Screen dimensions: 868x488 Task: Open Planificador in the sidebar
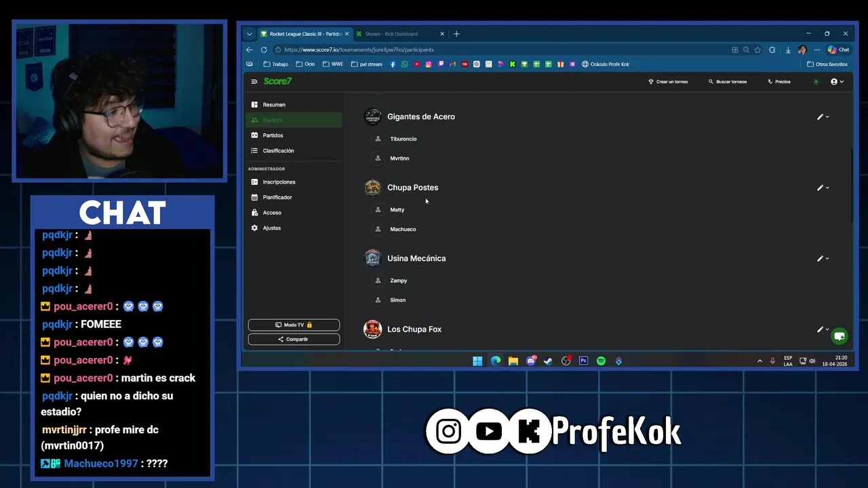294,197
